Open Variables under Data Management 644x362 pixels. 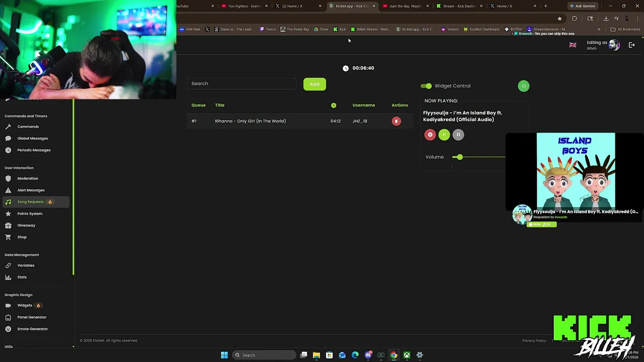(26, 265)
